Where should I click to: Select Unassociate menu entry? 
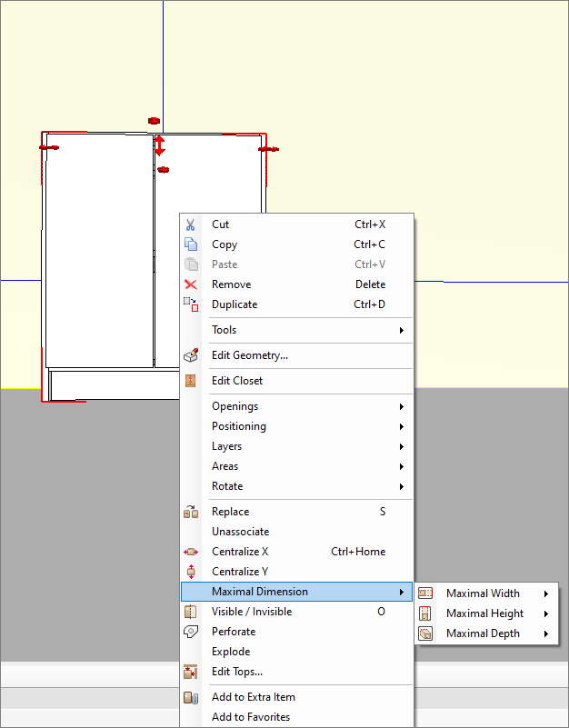[x=296, y=532]
